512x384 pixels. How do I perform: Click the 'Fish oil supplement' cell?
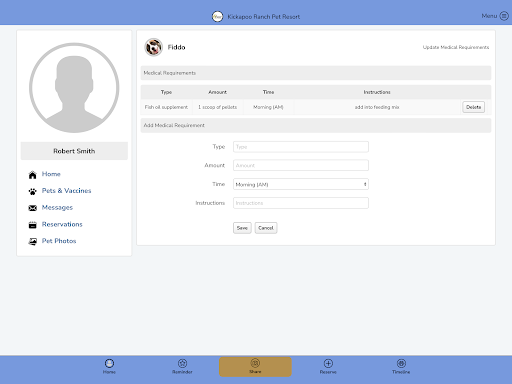point(166,107)
